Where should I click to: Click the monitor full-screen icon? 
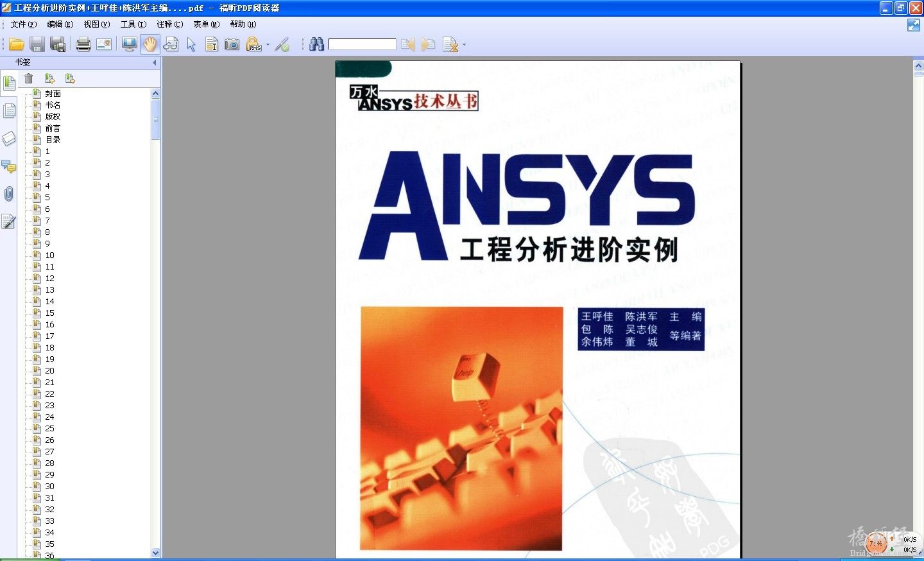130,44
